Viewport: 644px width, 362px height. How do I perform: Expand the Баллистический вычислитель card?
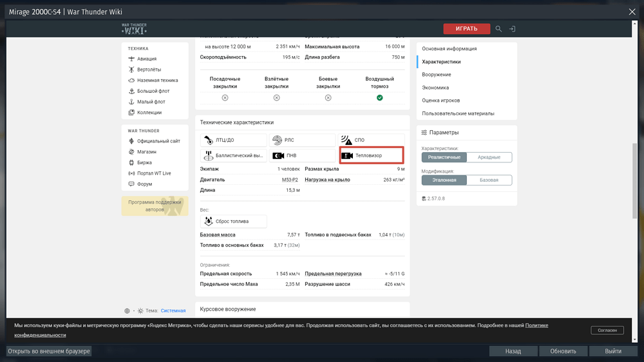[233, 155]
